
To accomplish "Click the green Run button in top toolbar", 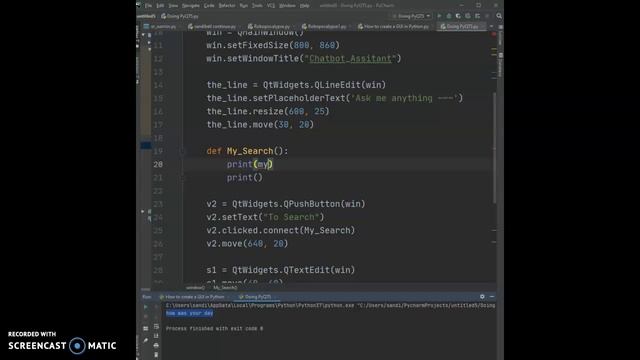I will click(x=440, y=16).
